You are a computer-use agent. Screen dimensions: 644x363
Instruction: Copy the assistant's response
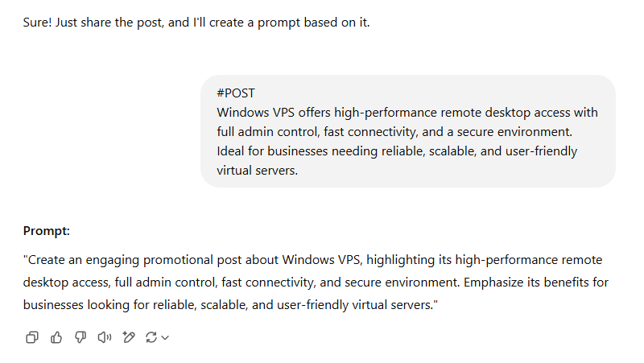[32, 337]
